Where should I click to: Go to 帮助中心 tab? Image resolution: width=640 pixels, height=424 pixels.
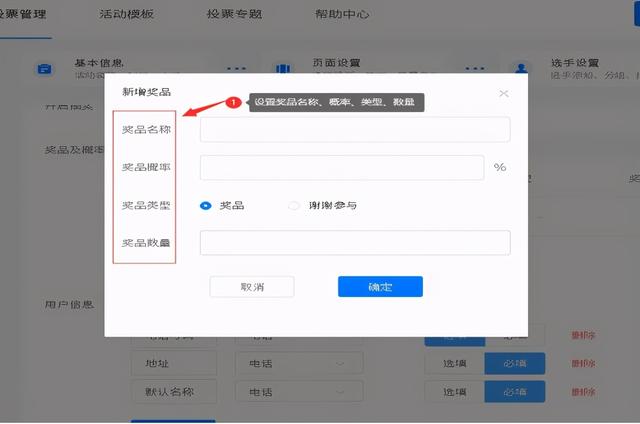[x=342, y=14]
